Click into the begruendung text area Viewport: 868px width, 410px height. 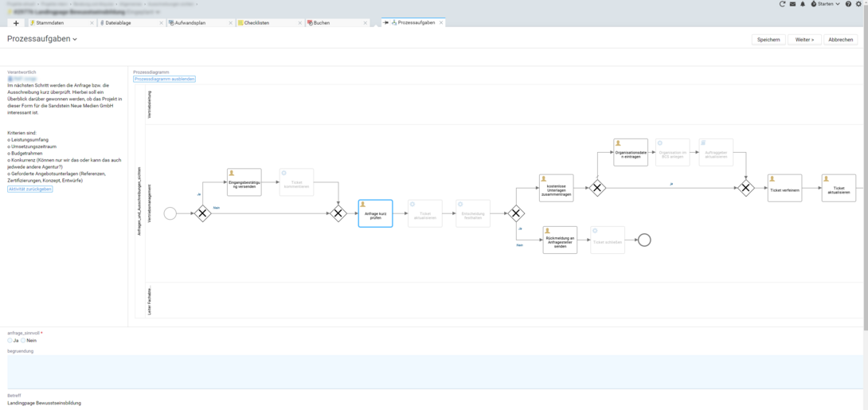pos(434,372)
